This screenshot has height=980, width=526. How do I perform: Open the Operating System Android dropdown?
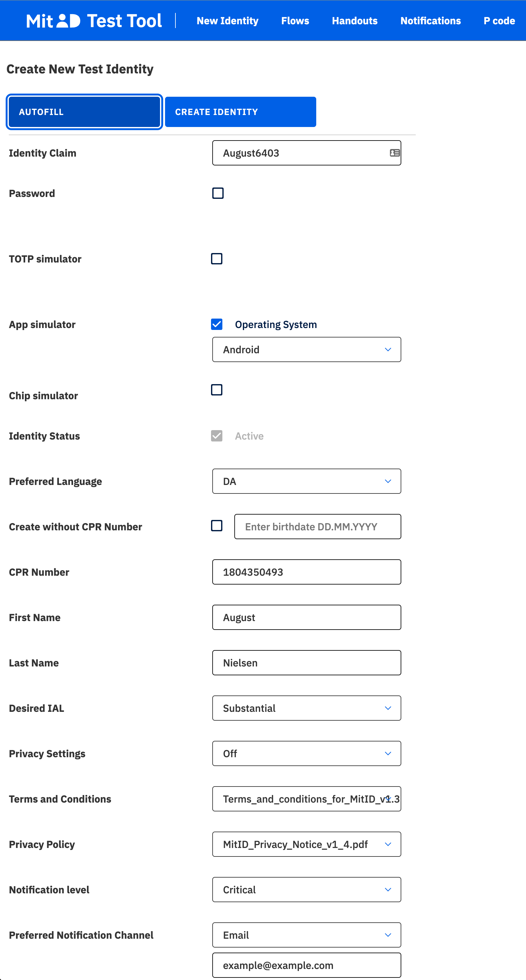pyautogui.click(x=306, y=349)
